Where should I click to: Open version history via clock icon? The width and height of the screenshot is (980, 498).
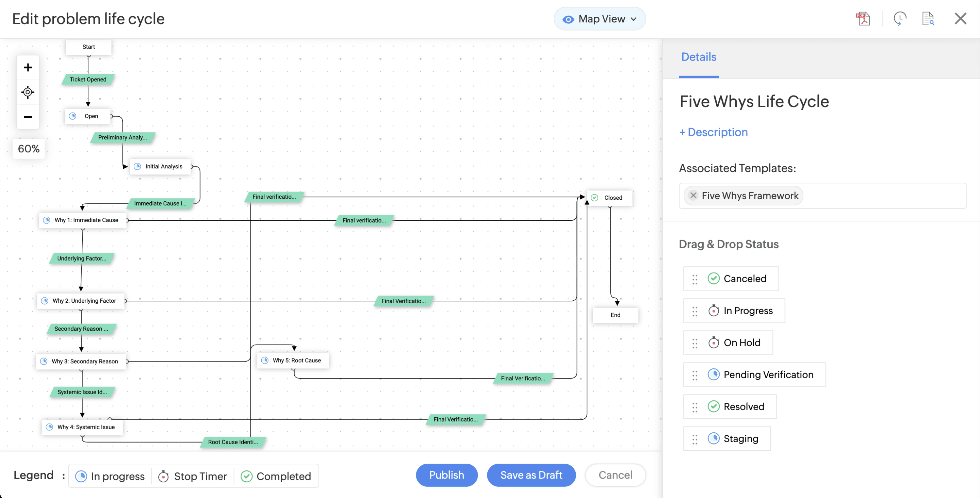[x=899, y=18]
